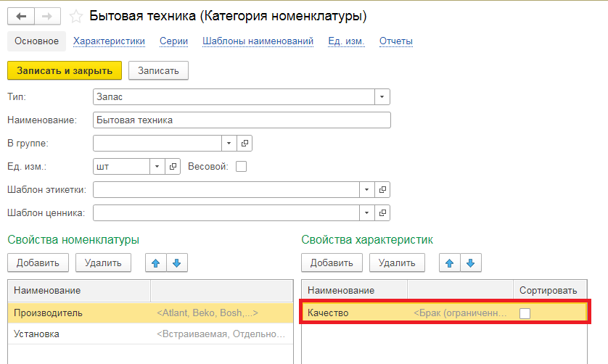Move item property up in Свойства номенклатуры
This screenshot has width=608, height=364.
(x=156, y=263)
